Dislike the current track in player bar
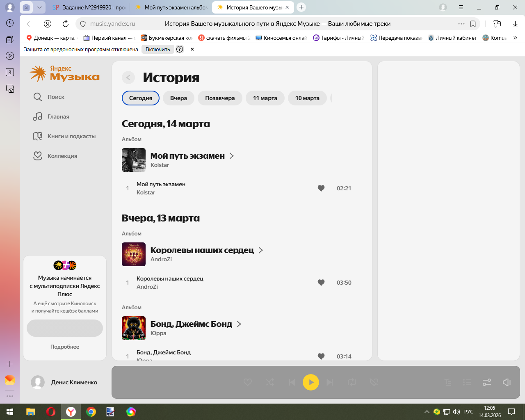The width and height of the screenshot is (525, 420). (x=374, y=382)
